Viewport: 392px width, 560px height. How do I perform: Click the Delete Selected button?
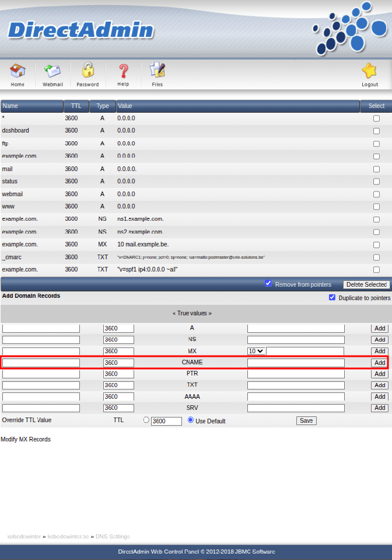tap(366, 284)
